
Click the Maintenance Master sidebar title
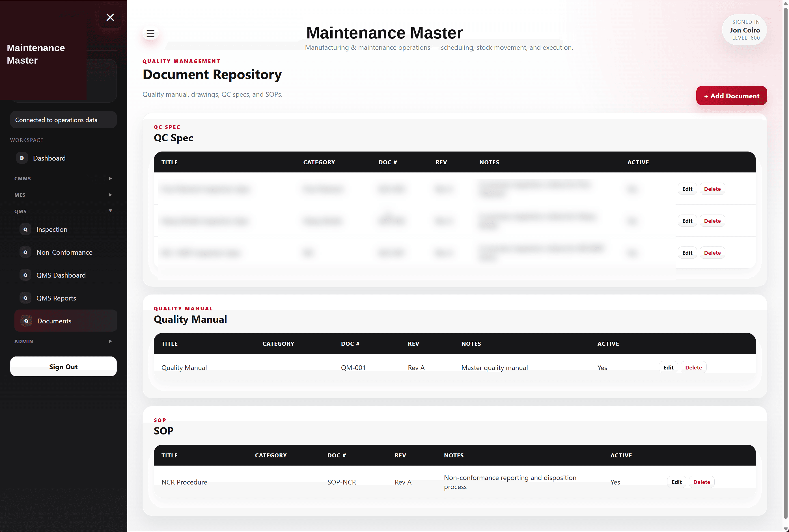[36, 54]
